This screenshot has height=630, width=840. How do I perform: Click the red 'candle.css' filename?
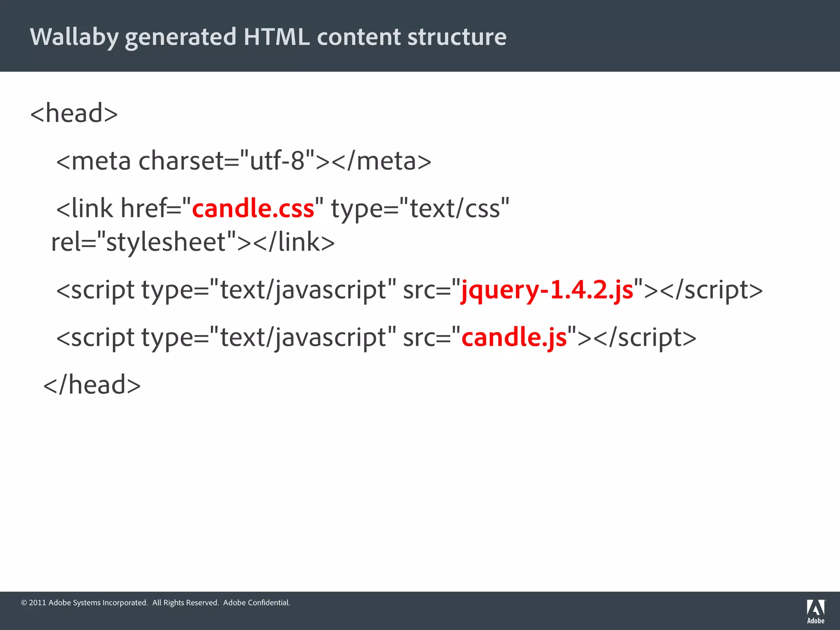point(253,208)
